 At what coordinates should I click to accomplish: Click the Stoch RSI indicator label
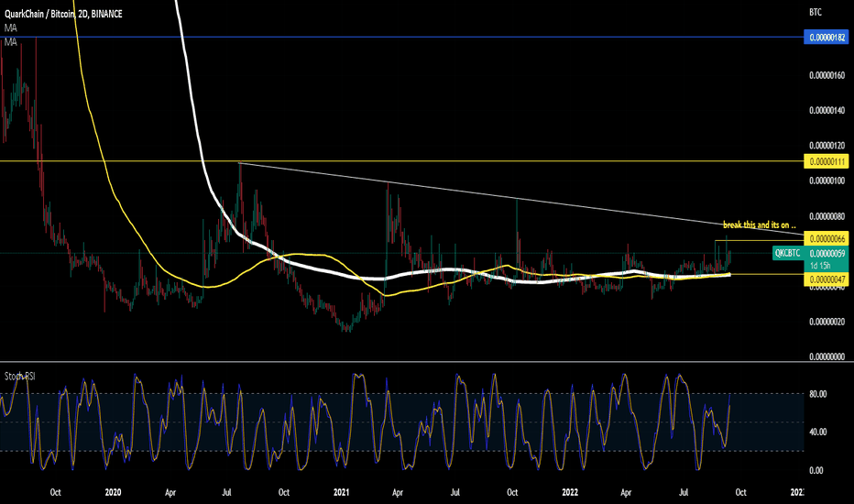coord(19,376)
